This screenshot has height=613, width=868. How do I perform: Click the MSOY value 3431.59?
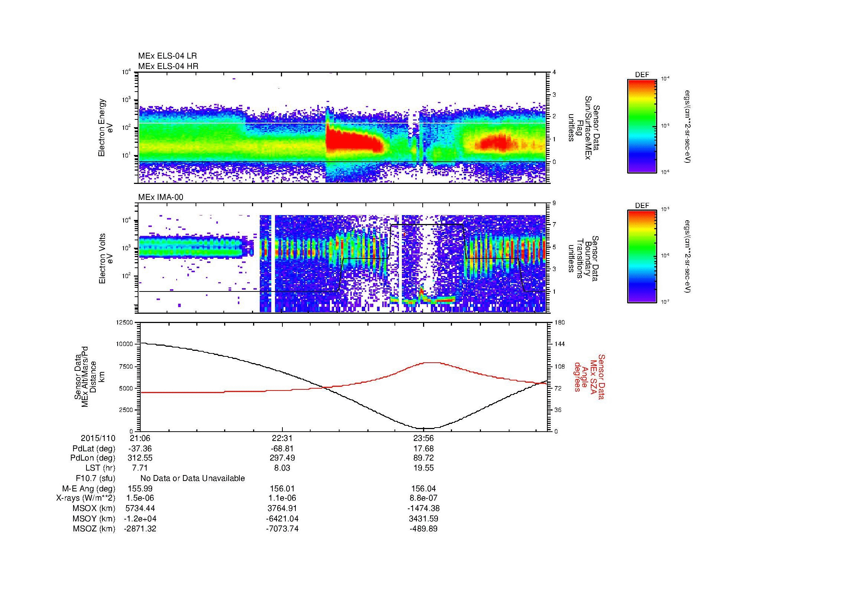coord(424,518)
